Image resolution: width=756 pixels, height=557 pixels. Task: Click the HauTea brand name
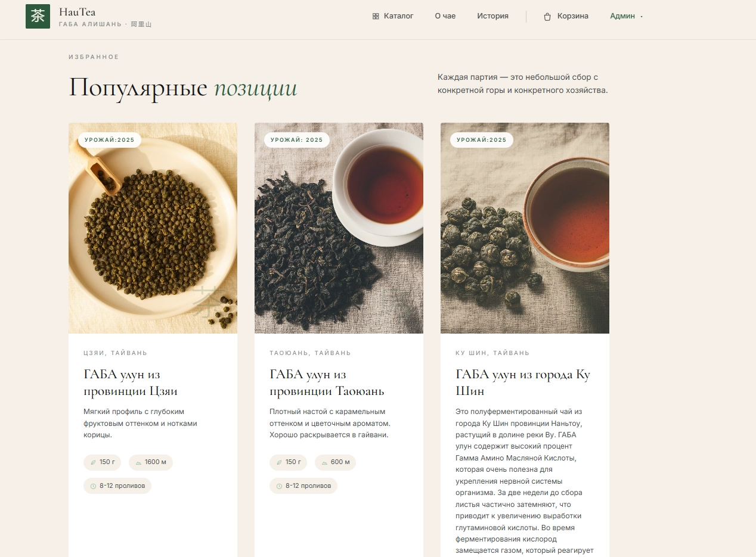tap(77, 12)
